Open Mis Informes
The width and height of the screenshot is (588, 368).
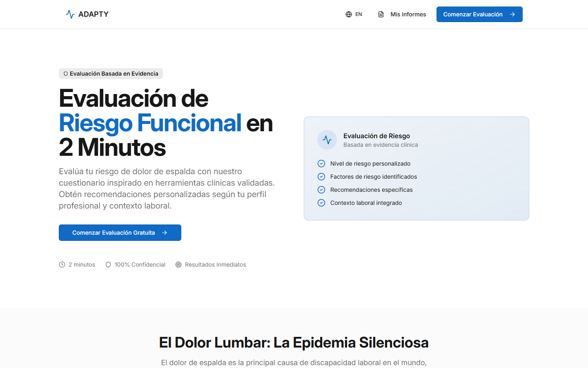click(x=408, y=14)
